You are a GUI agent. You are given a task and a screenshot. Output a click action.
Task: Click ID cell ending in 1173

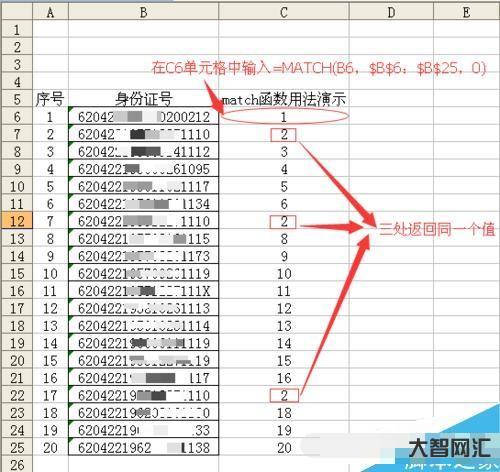143,256
